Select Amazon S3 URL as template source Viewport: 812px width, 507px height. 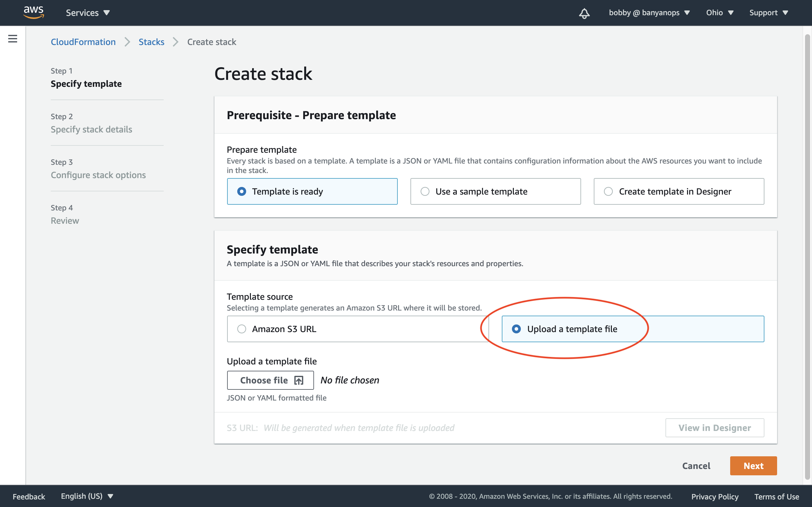[242, 329]
